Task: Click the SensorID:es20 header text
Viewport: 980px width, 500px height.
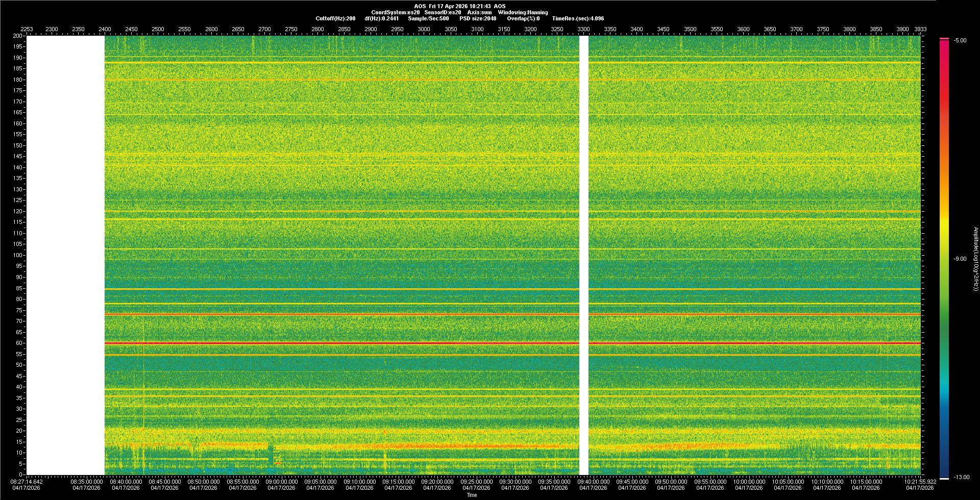Action: 443,12
